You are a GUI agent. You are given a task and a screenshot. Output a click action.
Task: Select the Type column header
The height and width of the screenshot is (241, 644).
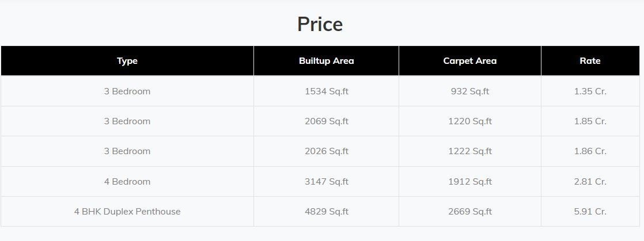[x=127, y=60]
